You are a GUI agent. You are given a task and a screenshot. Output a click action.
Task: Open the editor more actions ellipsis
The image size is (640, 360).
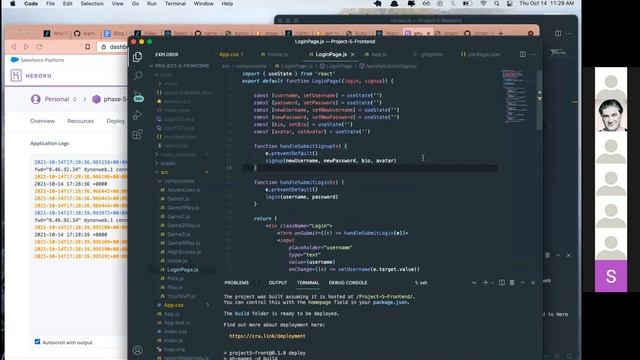533,54
